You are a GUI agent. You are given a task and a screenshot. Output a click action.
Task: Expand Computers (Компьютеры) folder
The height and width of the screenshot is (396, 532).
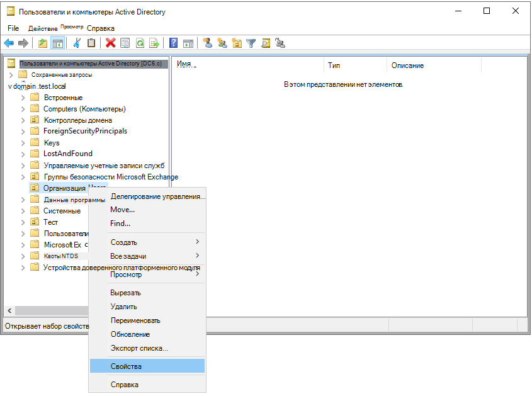(x=23, y=109)
